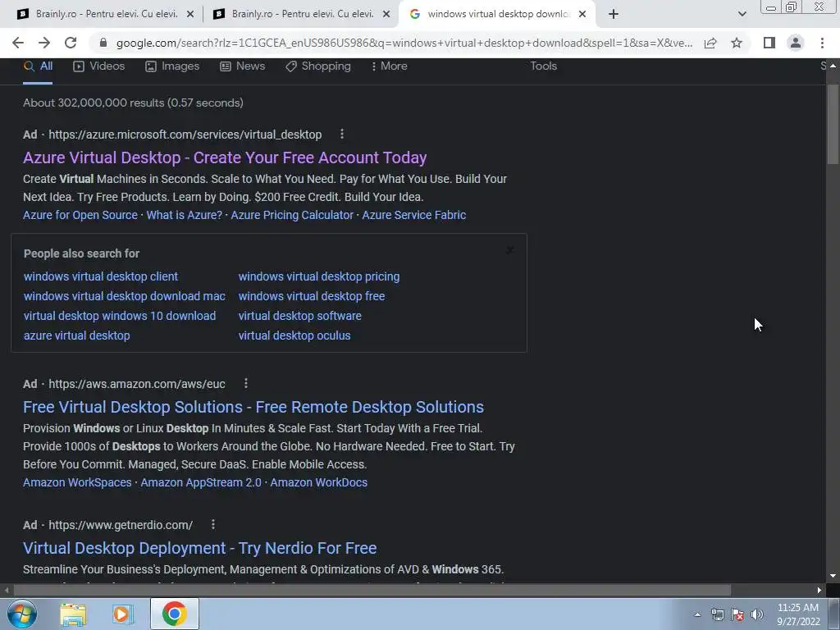Screen dimensions: 840x630
Task: Search for windows virtual desktop client
Action: click(x=101, y=276)
